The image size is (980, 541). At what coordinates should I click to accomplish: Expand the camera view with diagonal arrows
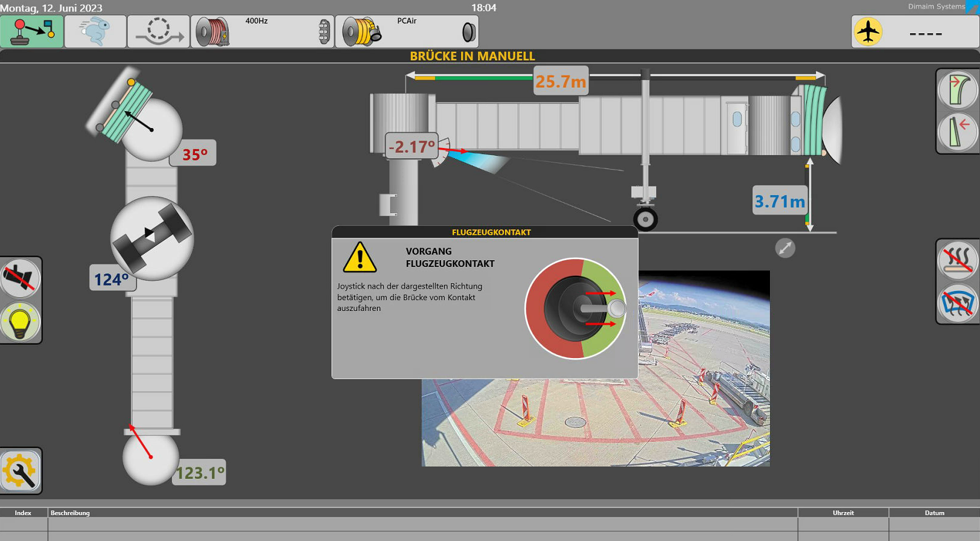tap(785, 248)
